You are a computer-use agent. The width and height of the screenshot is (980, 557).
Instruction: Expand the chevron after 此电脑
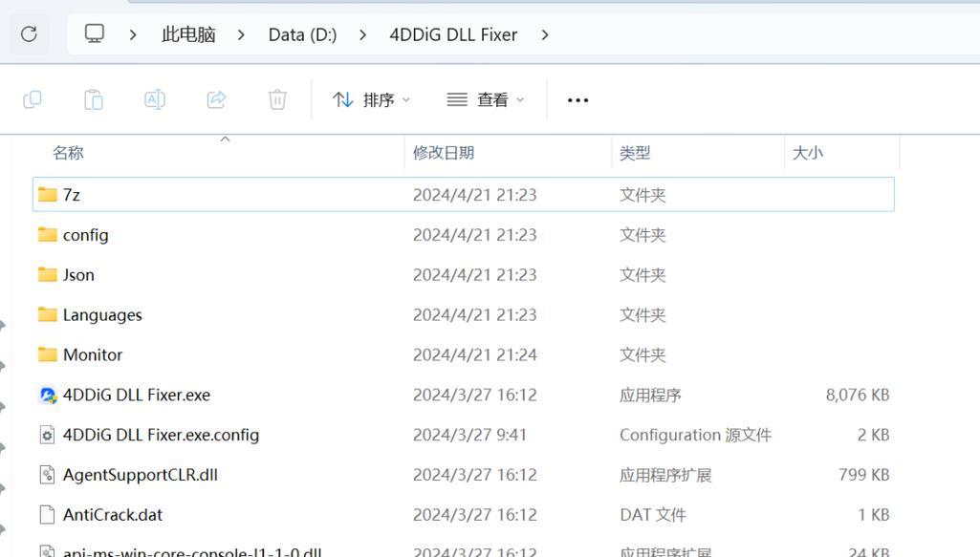click(241, 35)
